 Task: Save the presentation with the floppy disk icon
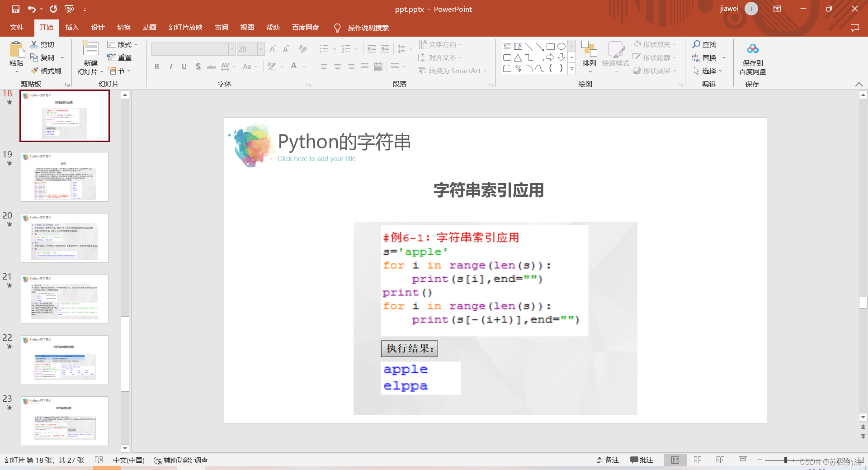(16, 9)
